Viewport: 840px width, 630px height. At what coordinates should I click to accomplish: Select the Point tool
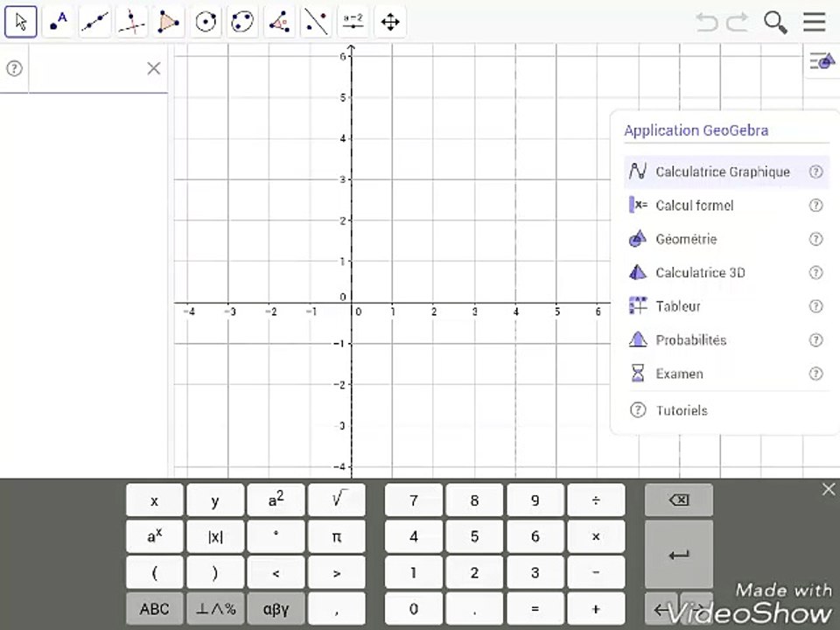point(58,22)
